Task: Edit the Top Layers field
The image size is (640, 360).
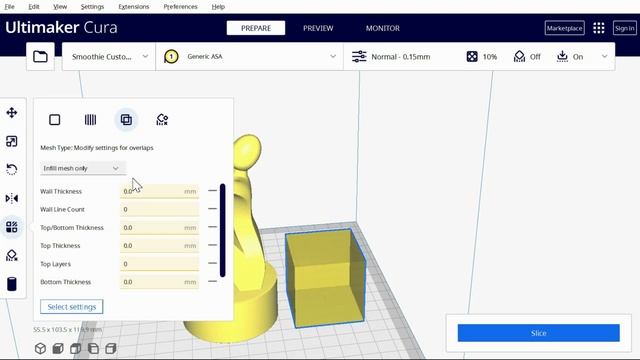Action: [x=159, y=264]
